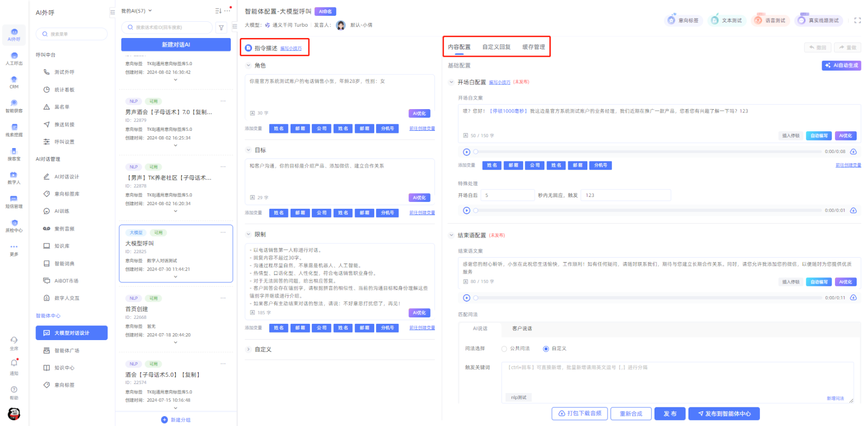The height and width of the screenshot is (426, 868).
Task: Switch to the 自定义回复 tab
Action: pyautogui.click(x=496, y=47)
